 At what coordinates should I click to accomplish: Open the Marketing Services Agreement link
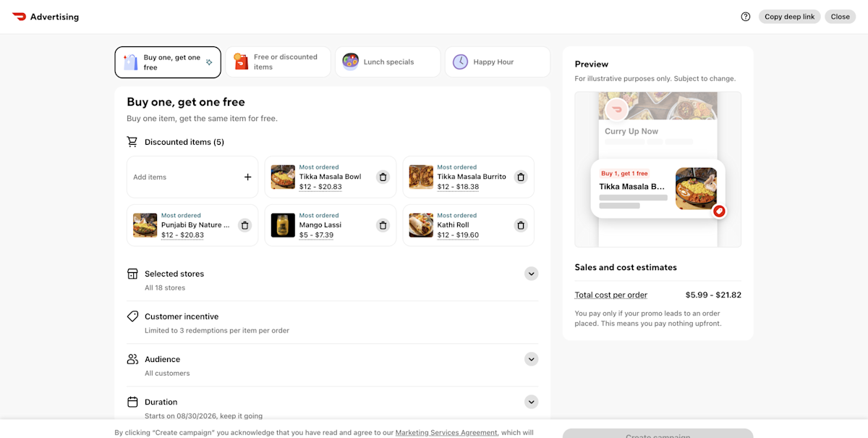446,433
